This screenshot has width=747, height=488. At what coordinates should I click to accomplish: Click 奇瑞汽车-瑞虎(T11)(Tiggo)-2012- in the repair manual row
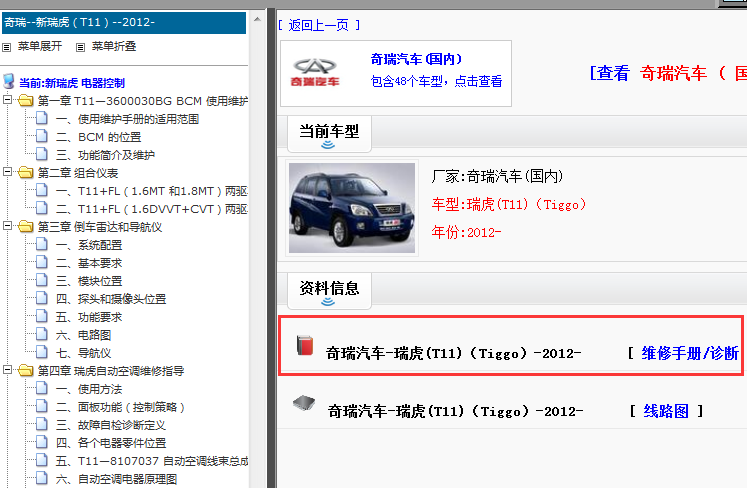point(454,353)
